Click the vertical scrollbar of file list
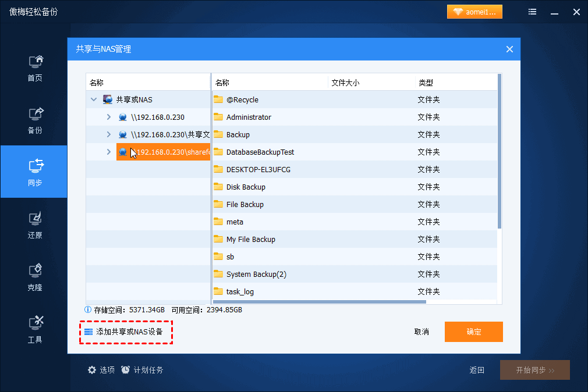This screenshot has height=392, width=588. pyautogui.click(x=499, y=151)
